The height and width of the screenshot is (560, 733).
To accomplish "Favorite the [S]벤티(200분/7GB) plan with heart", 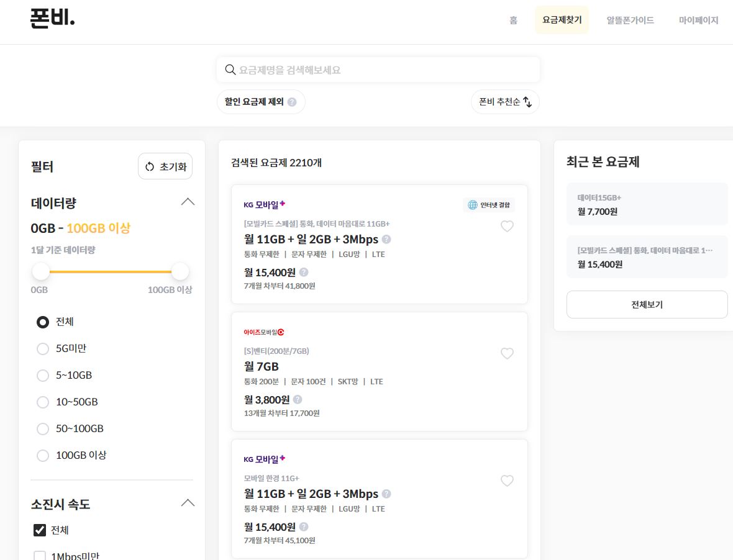I will [x=507, y=353].
